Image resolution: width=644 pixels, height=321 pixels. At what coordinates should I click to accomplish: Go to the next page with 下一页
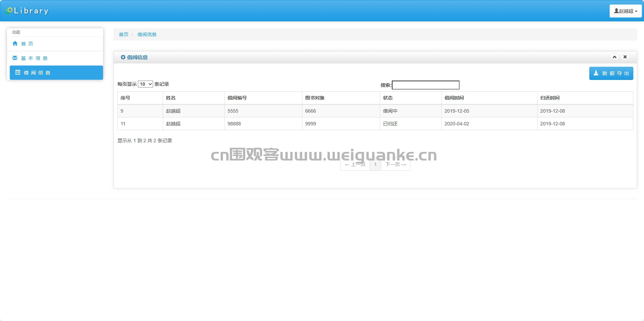pyautogui.click(x=396, y=165)
